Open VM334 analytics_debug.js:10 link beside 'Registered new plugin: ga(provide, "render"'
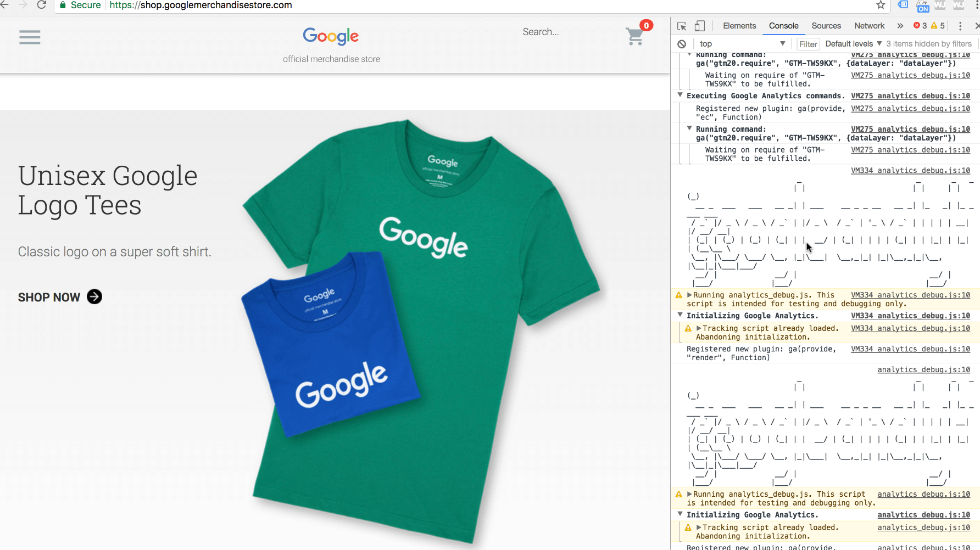The image size is (980, 550). point(910,349)
